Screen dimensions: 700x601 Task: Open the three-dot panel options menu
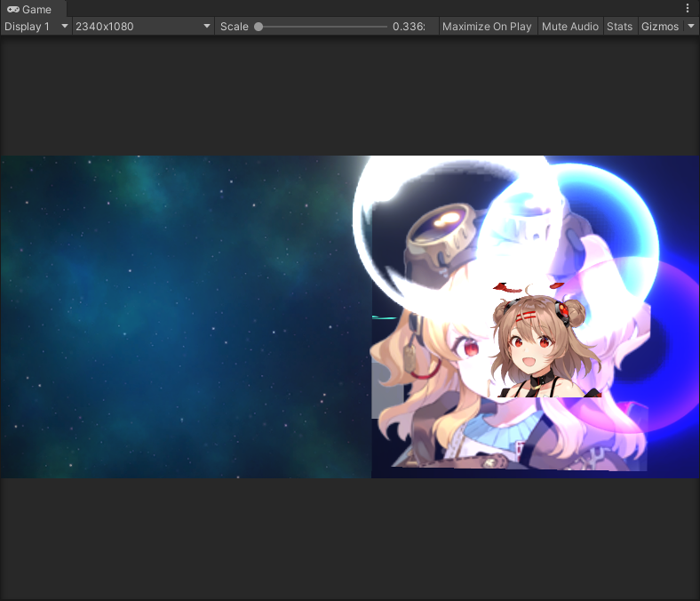[687, 8]
